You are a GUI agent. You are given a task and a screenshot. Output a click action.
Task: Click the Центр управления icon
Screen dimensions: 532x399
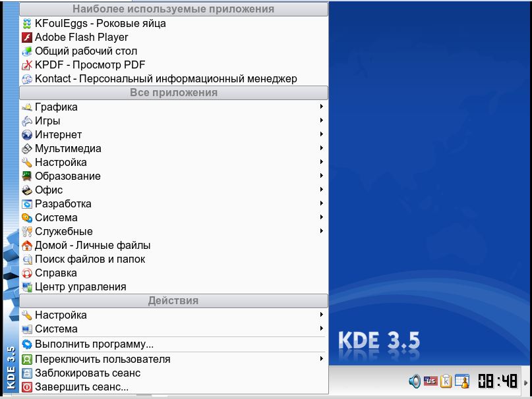27,287
